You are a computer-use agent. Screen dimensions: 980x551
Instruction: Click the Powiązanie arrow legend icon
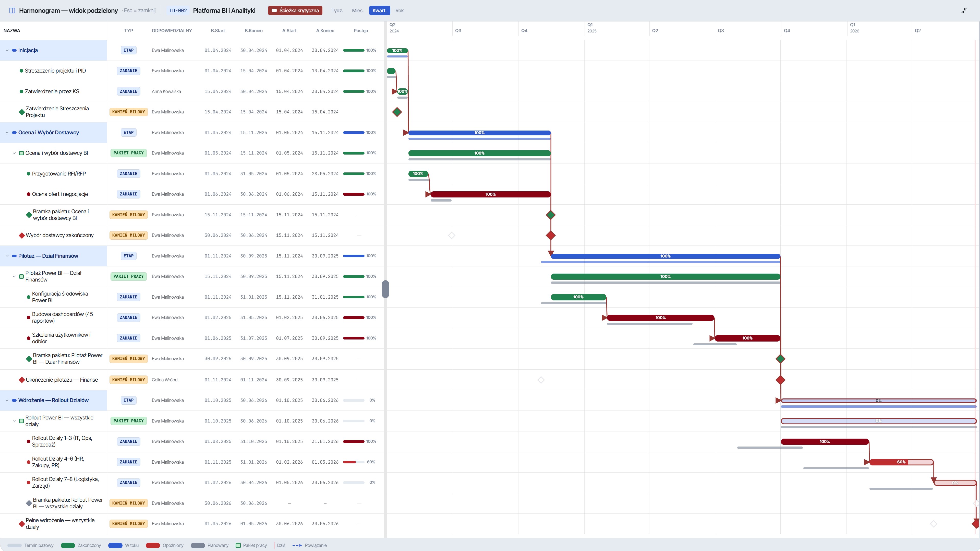tap(297, 545)
